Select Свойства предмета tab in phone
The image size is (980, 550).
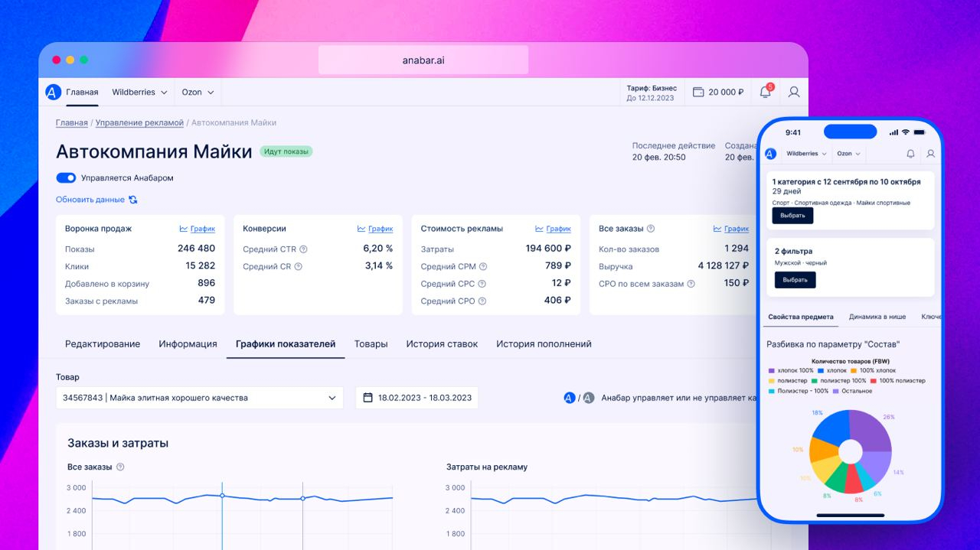tap(801, 317)
